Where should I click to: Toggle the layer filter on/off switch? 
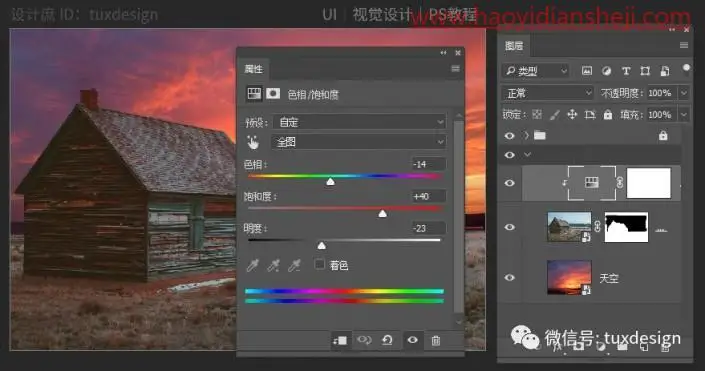(x=686, y=68)
